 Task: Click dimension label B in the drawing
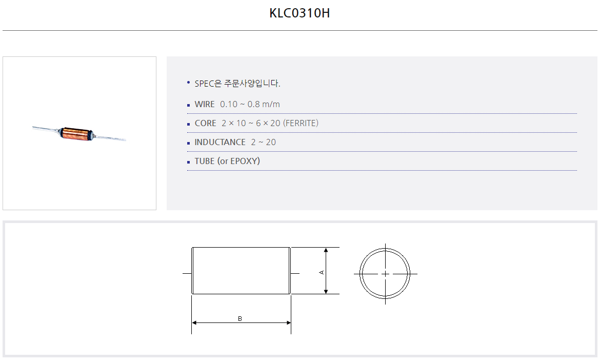[240, 319]
